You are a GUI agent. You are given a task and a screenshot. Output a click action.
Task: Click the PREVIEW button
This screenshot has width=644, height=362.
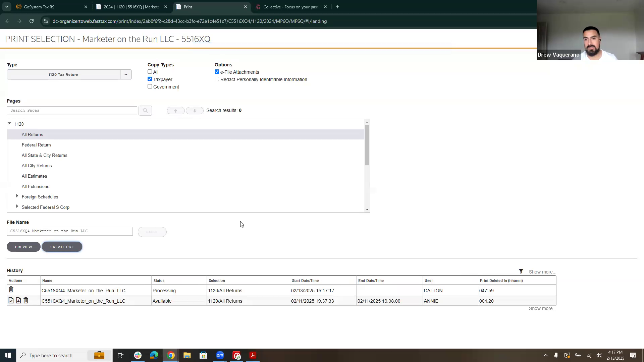tap(23, 247)
